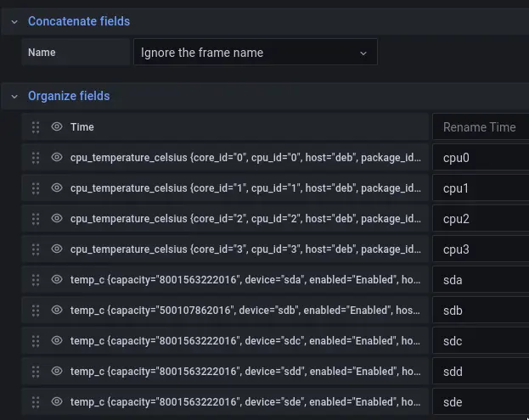Click drag handle for device="sdd" row
Viewport: 529px width, 420px height.
pyautogui.click(x=36, y=372)
